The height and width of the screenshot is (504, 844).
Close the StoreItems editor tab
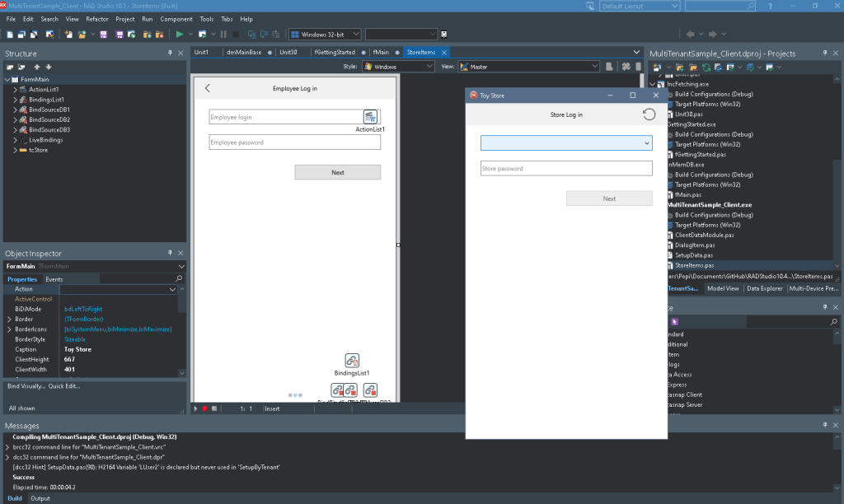pyautogui.click(x=444, y=52)
